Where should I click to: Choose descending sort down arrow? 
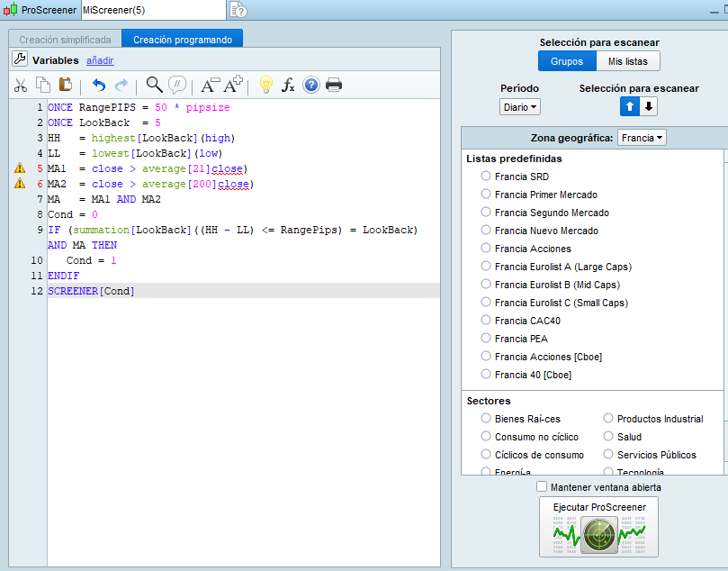(649, 106)
